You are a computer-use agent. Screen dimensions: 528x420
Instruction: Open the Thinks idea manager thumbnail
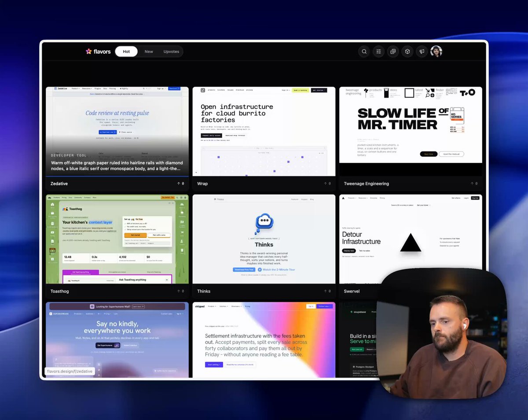tap(264, 239)
